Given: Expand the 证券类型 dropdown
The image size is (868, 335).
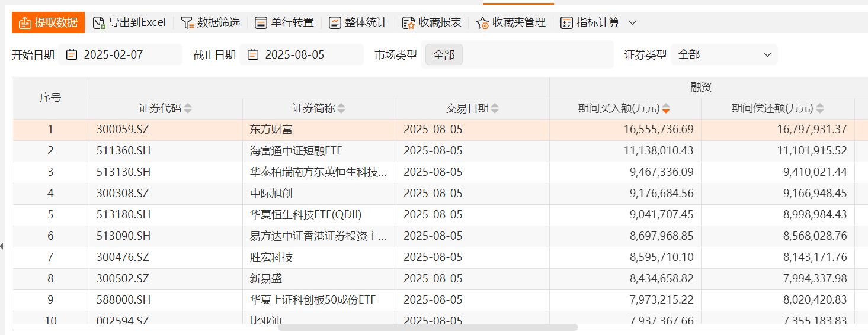Looking at the screenshot, I should coord(724,54).
